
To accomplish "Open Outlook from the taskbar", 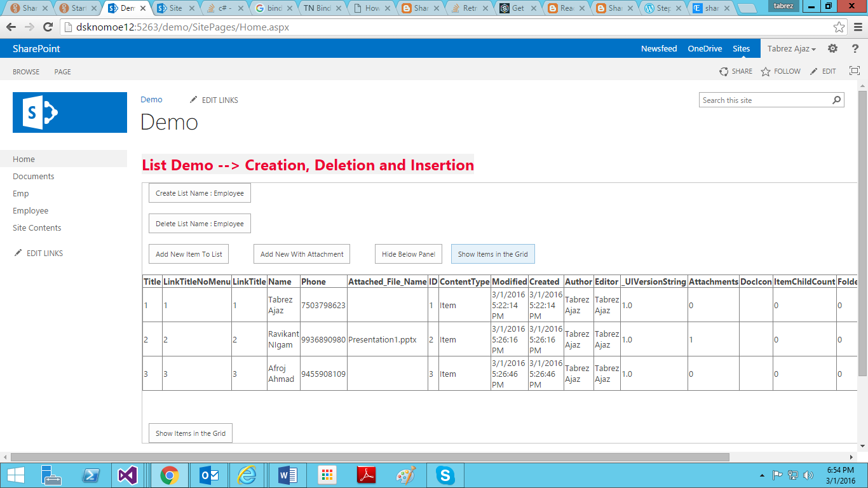I will [x=208, y=475].
